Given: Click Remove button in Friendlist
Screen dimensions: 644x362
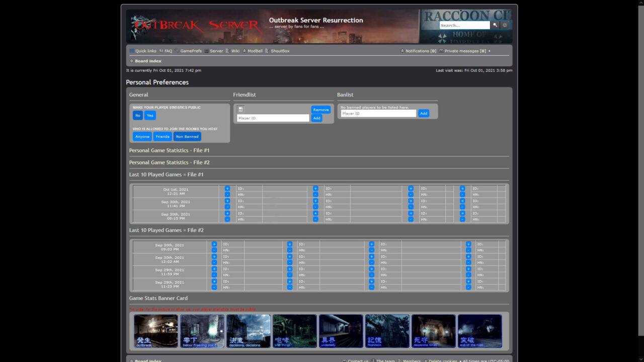Looking at the screenshot, I should [320, 110].
